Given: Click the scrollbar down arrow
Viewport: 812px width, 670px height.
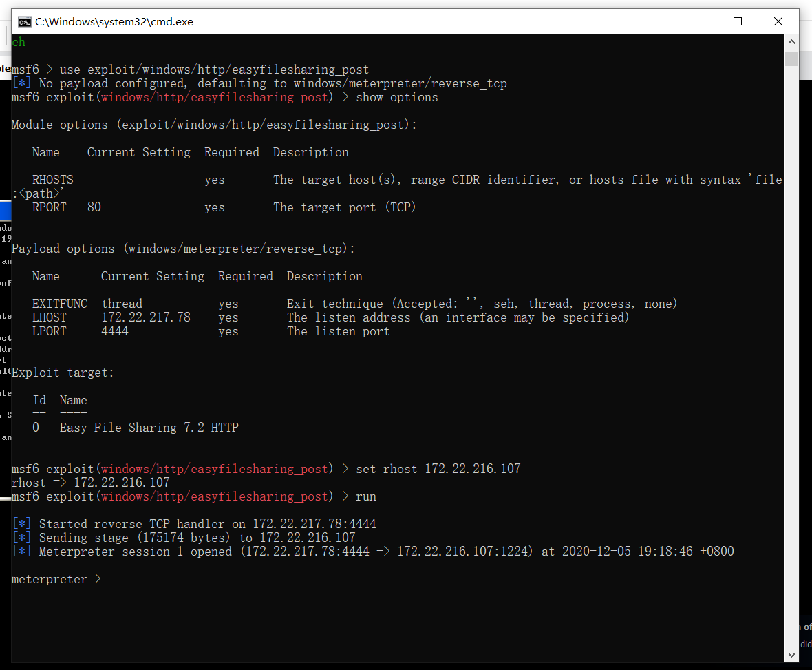Looking at the screenshot, I should click(791, 655).
